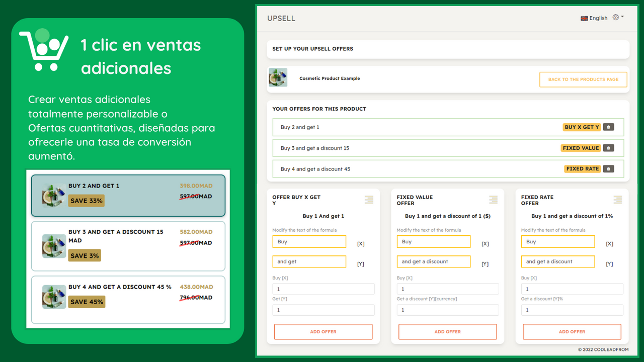This screenshot has width=644, height=362.
Task: Click the SAVE 45% badge
Action: click(87, 302)
